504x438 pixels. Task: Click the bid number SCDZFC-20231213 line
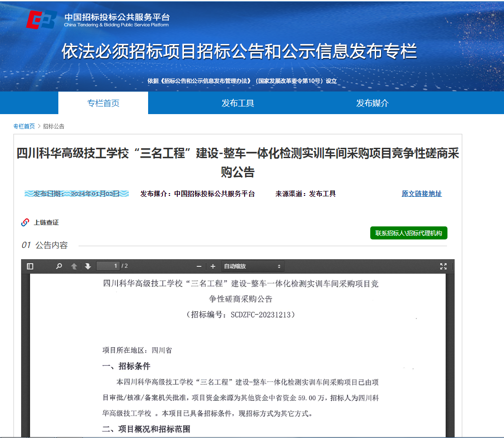tap(241, 315)
